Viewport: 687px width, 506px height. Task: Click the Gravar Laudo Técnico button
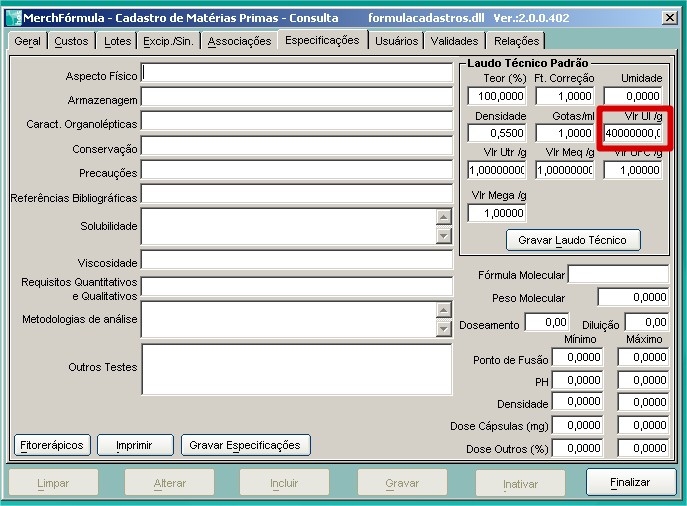pyautogui.click(x=572, y=240)
